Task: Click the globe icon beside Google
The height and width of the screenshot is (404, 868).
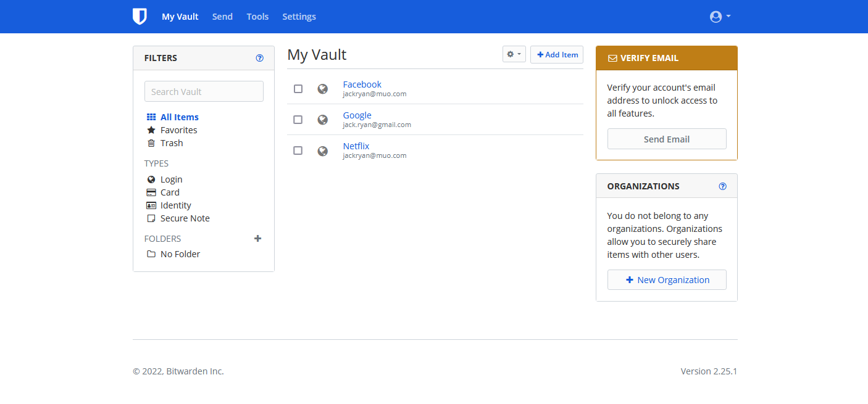Action: click(x=322, y=120)
